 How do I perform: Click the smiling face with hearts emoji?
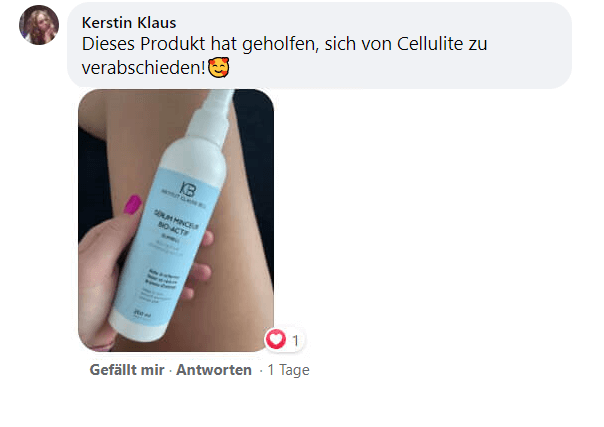tap(219, 67)
